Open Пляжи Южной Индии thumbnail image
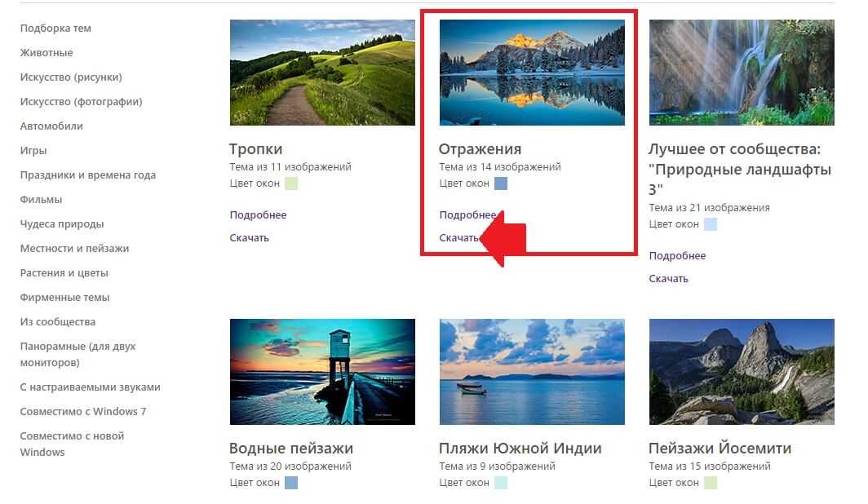 point(532,371)
